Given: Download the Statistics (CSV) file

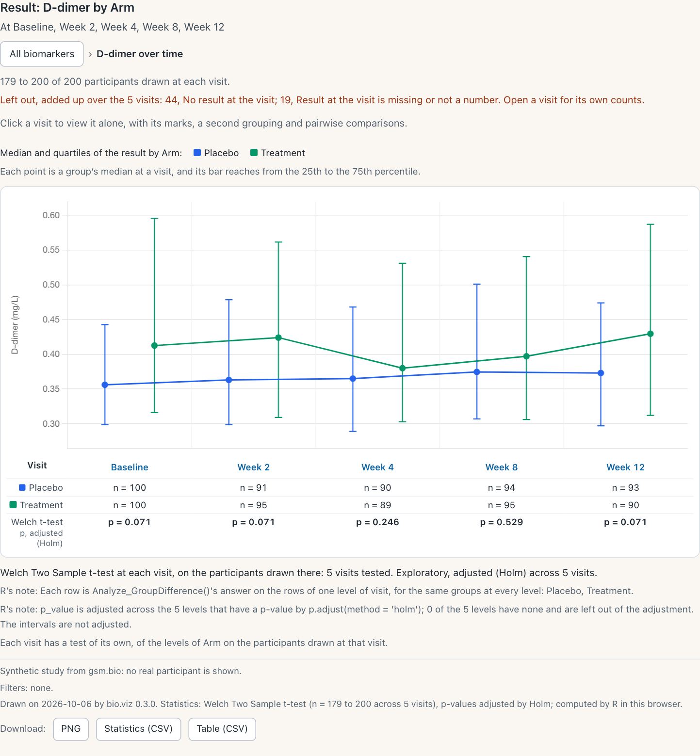Looking at the screenshot, I should coord(138,729).
